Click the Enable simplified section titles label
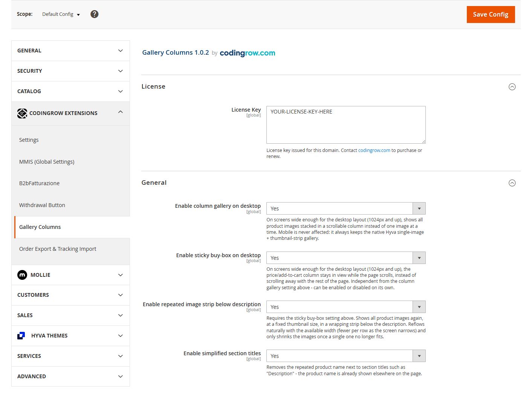The height and width of the screenshot is (402, 532). 222,353
